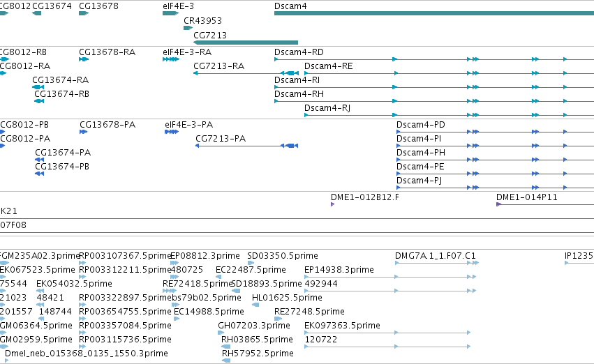This screenshot has width=594, height=364.
Task: Select the RP003115736.5prime EST label
Action: coord(126,340)
